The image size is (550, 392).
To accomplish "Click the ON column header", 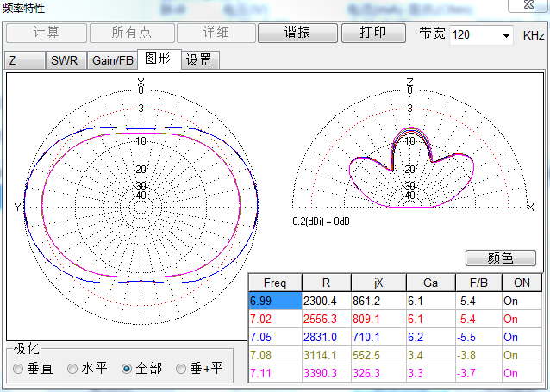I will coord(522,283).
